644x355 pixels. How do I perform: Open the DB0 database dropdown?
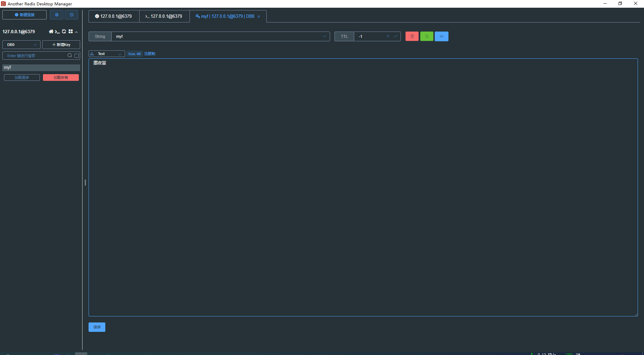click(x=21, y=45)
